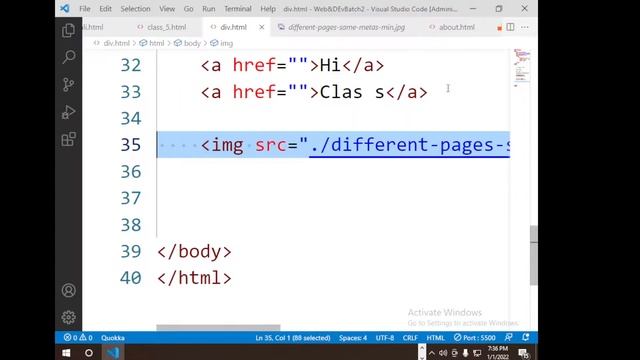
Task: Change indentation via Spaces: 4
Action: [353, 338]
